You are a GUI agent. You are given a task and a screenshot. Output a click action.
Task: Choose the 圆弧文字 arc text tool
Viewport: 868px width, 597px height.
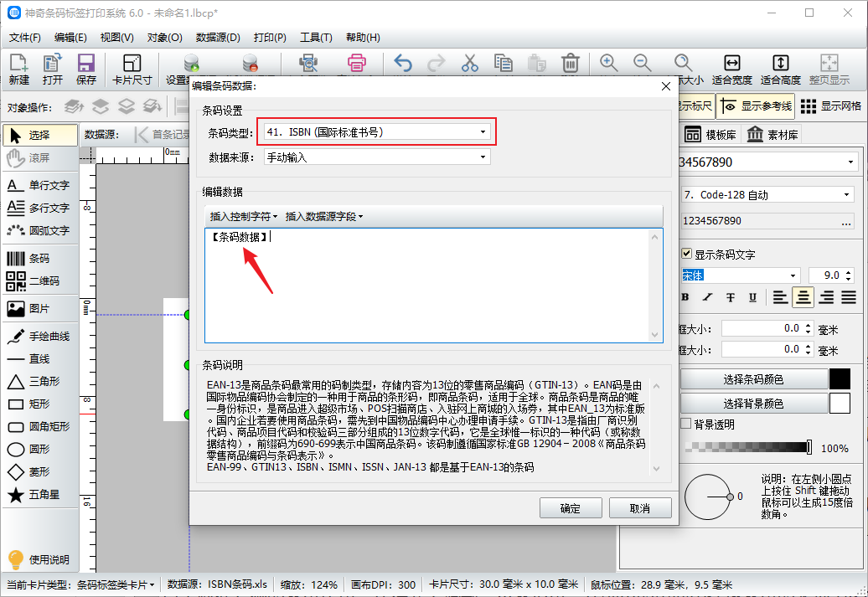[40, 230]
